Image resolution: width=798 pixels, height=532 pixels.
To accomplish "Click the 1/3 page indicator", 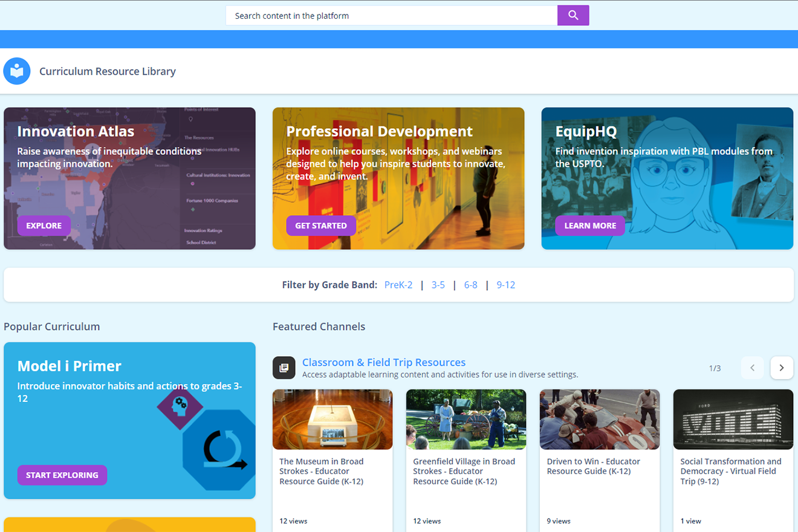I will [715, 368].
